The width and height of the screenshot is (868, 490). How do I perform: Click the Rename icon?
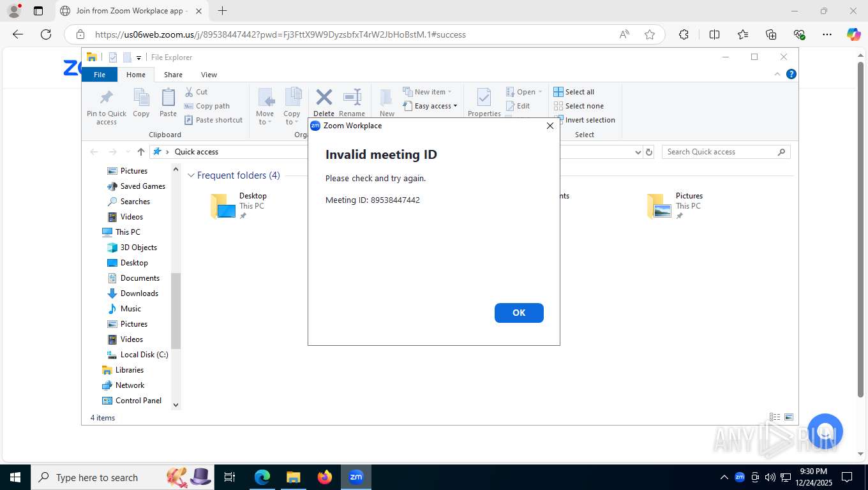(x=352, y=97)
